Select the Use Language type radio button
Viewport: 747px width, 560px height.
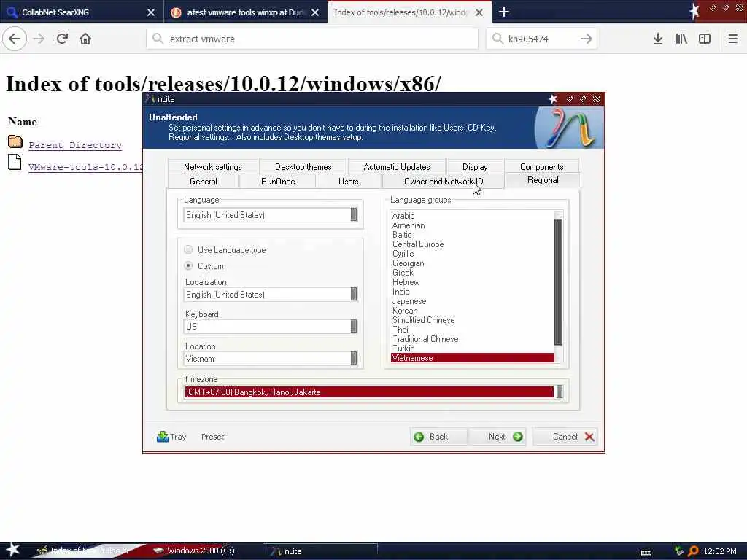[x=188, y=250]
